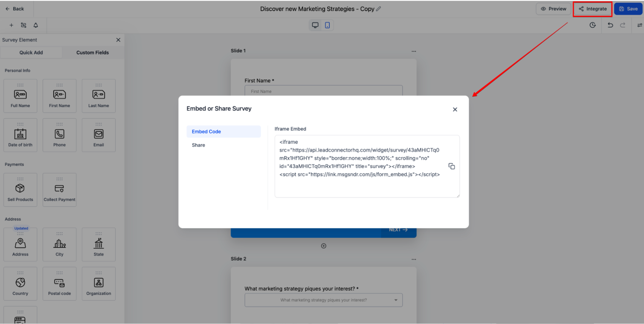The height and width of the screenshot is (324, 644).
Task: Add the City element
Action: [60, 245]
